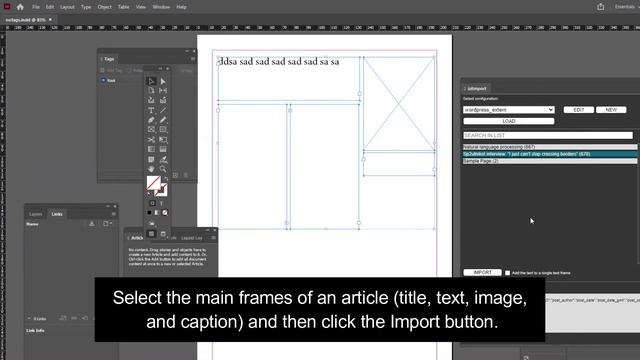Open the Layout menu

(67, 7)
